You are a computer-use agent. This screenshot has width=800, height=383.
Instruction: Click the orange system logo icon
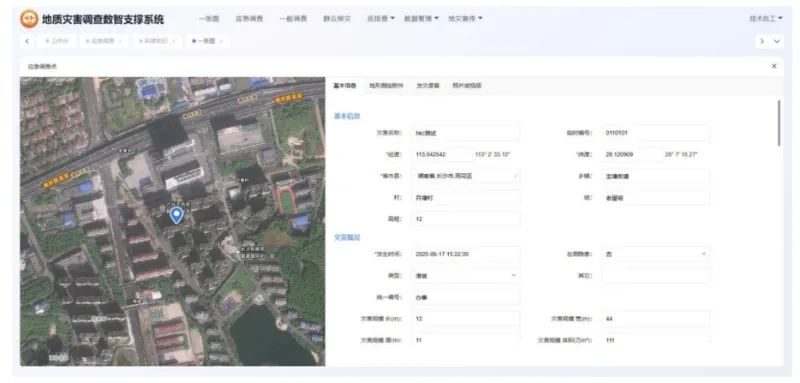pyautogui.click(x=29, y=19)
